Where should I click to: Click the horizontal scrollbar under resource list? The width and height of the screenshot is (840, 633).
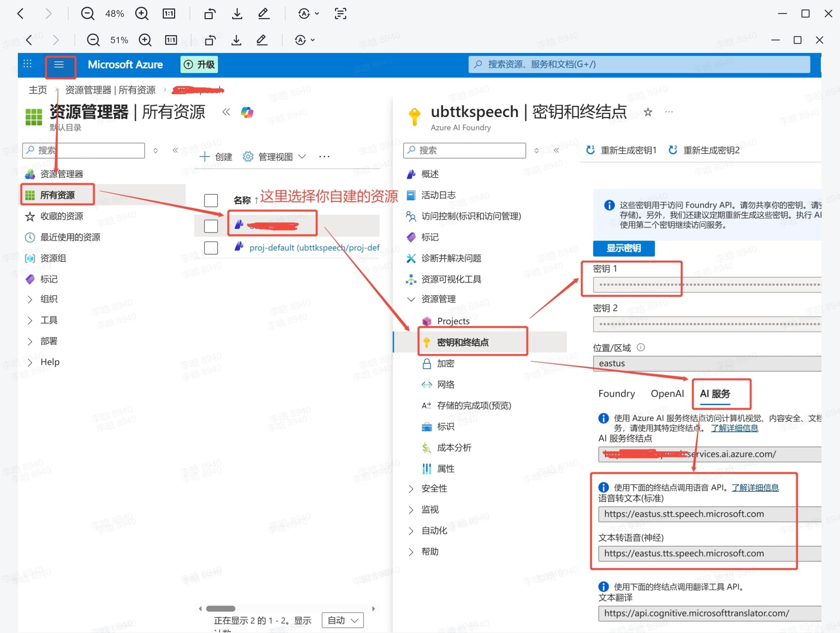click(221, 608)
